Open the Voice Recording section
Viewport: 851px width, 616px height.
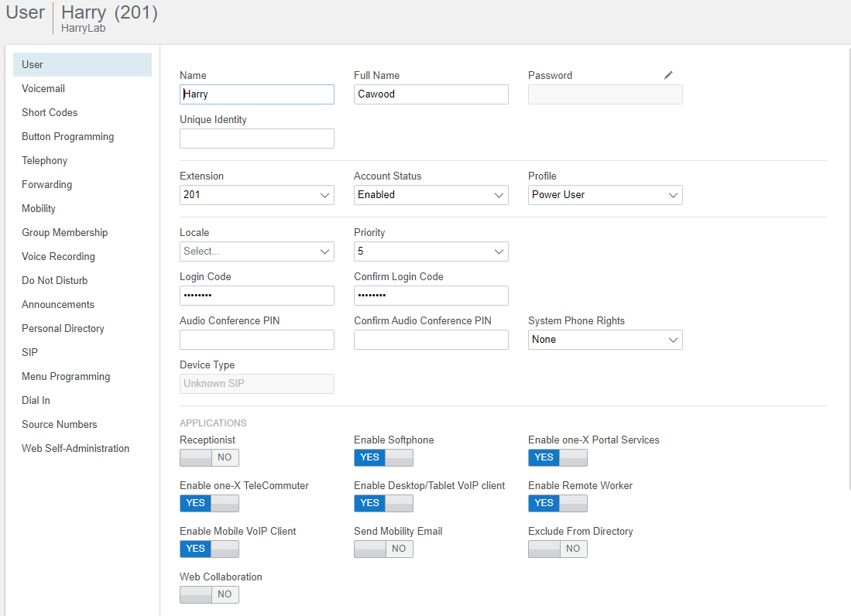[x=58, y=256]
